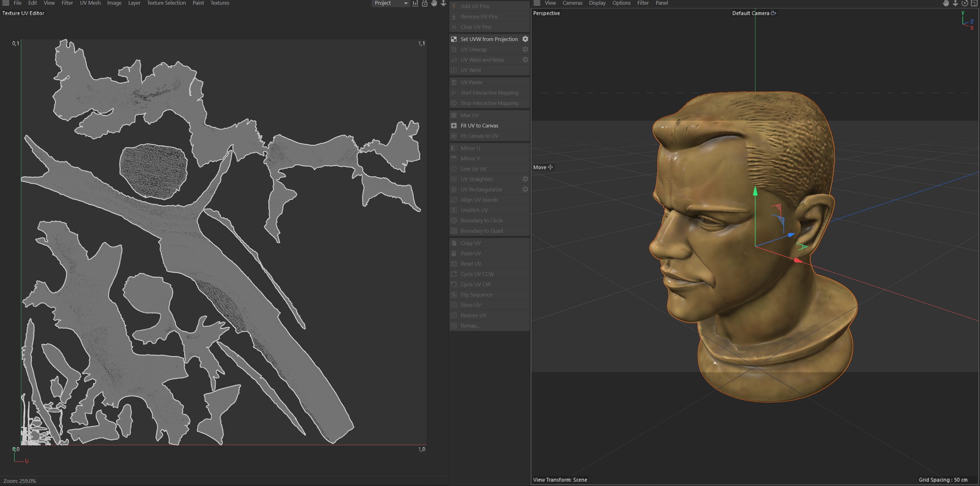Open the Texture Selection menu
This screenshot has height=486, width=980.
[166, 3]
